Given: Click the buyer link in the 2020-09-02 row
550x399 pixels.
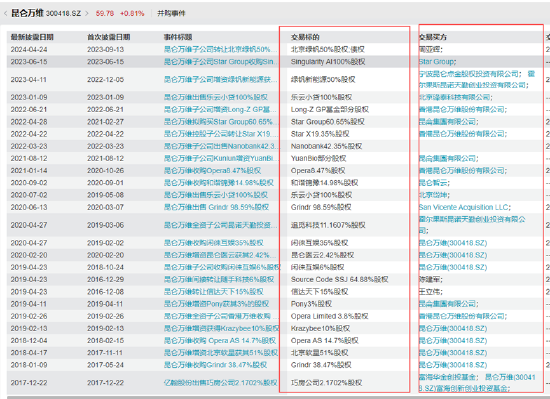Looking at the screenshot, I should 434,183.
